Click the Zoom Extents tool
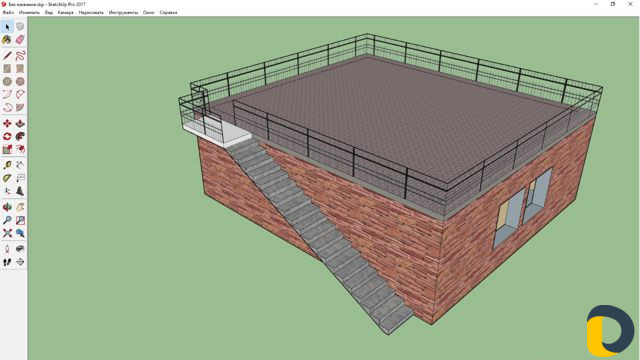640x360 pixels. click(7, 233)
